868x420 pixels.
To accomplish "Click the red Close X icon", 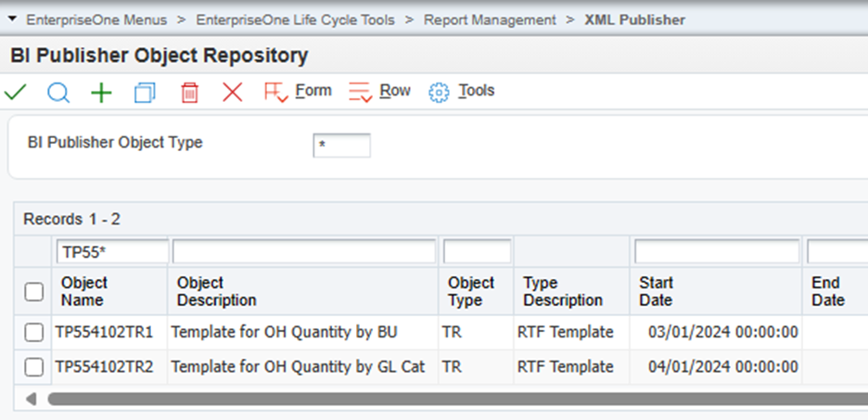I will pos(233,92).
